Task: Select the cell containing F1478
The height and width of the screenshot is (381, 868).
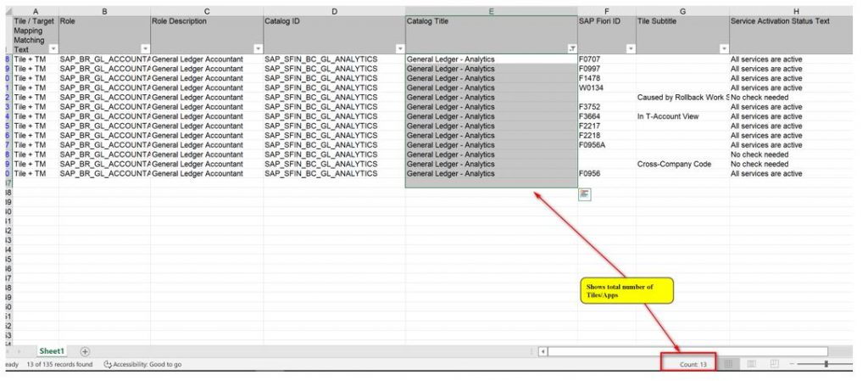Action: [x=607, y=78]
